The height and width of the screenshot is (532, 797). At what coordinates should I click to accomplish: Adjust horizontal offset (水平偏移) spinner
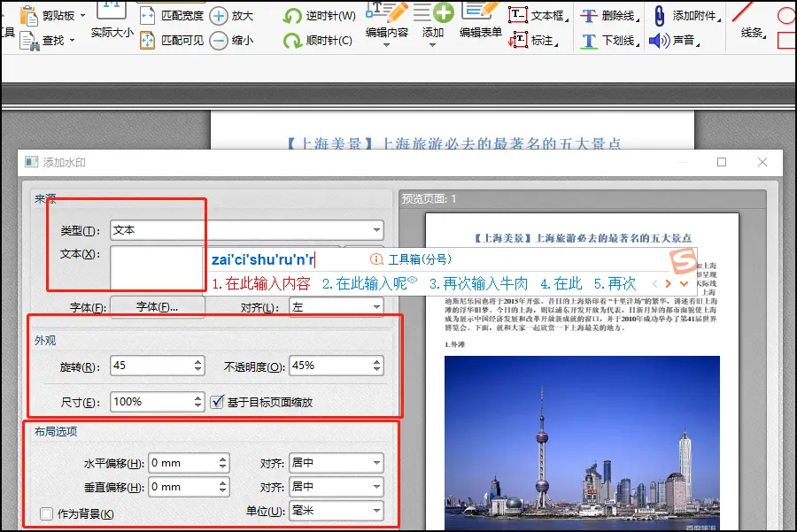click(222, 463)
